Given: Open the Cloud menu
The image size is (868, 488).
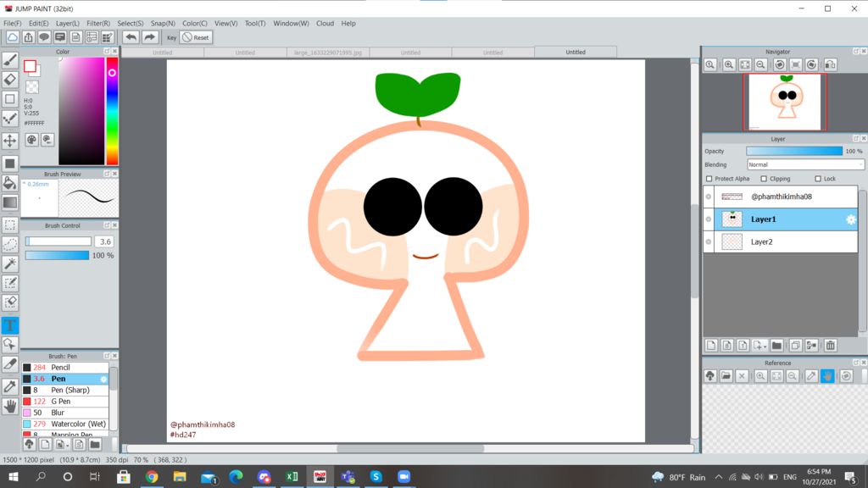Looking at the screenshot, I should pyautogui.click(x=325, y=23).
